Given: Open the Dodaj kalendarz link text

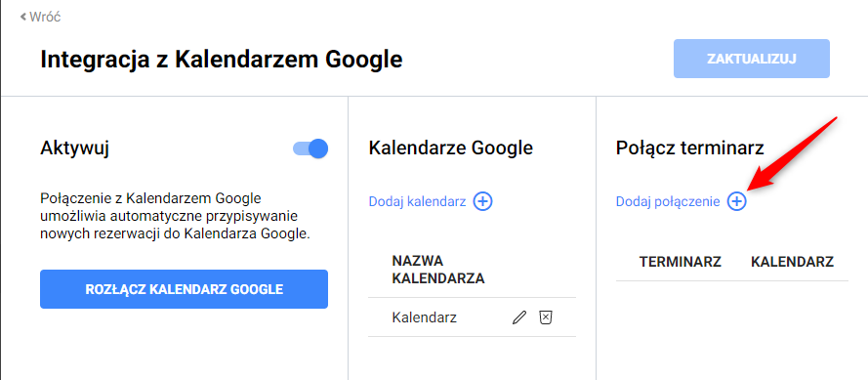Looking at the screenshot, I should click(x=417, y=201).
